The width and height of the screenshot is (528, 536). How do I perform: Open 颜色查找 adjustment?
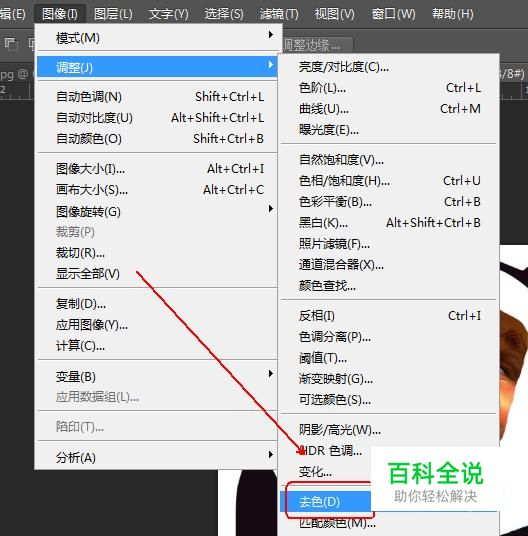click(388, 286)
